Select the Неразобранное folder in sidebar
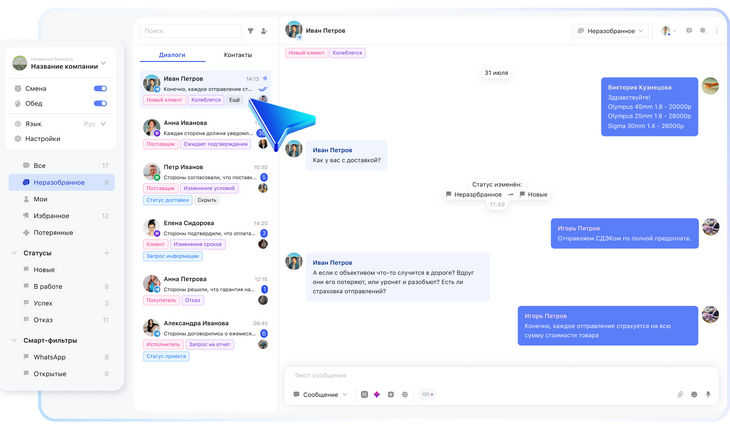Viewport: 730px width, 430px height. click(x=61, y=182)
